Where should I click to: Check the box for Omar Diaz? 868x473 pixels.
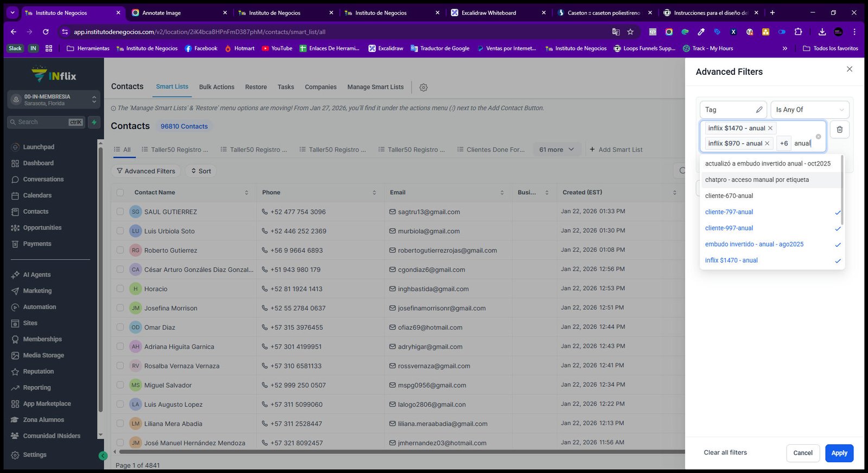tap(120, 327)
